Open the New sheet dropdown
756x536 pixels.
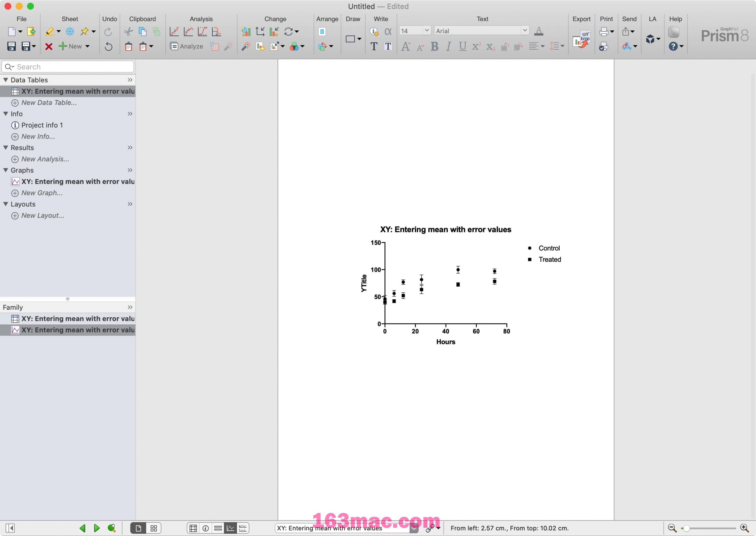coord(87,46)
